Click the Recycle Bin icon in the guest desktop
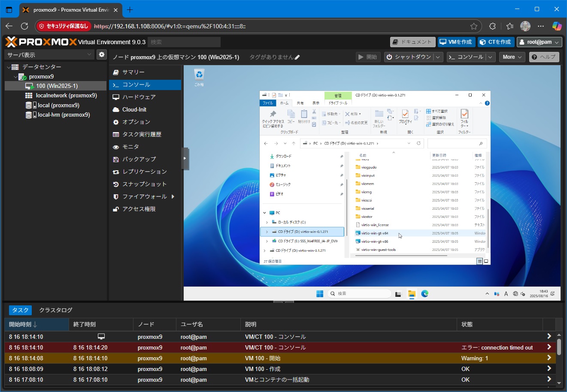Viewport: 567px width, 392px height. (199, 78)
